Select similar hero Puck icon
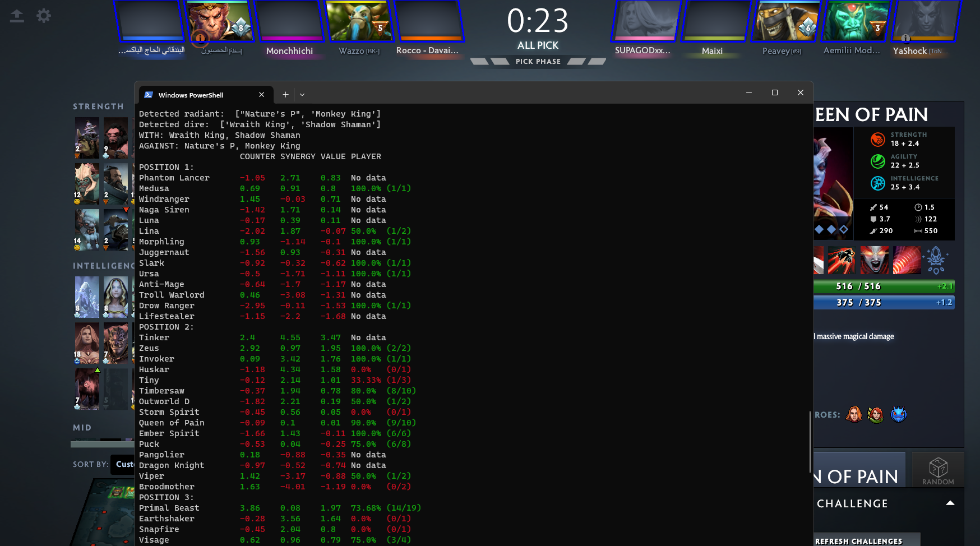Screen dimensions: 980x546 (x=899, y=414)
